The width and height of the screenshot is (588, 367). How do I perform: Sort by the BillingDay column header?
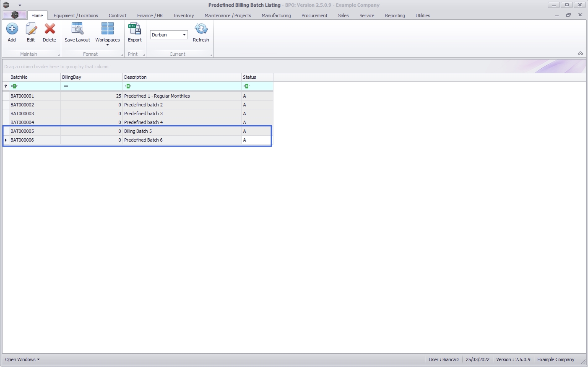click(91, 77)
